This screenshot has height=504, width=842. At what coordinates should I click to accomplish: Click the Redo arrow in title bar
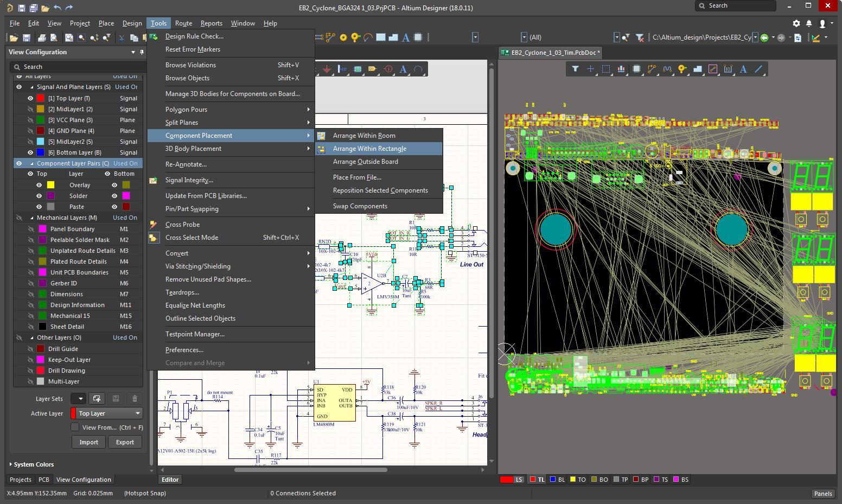[69, 8]
